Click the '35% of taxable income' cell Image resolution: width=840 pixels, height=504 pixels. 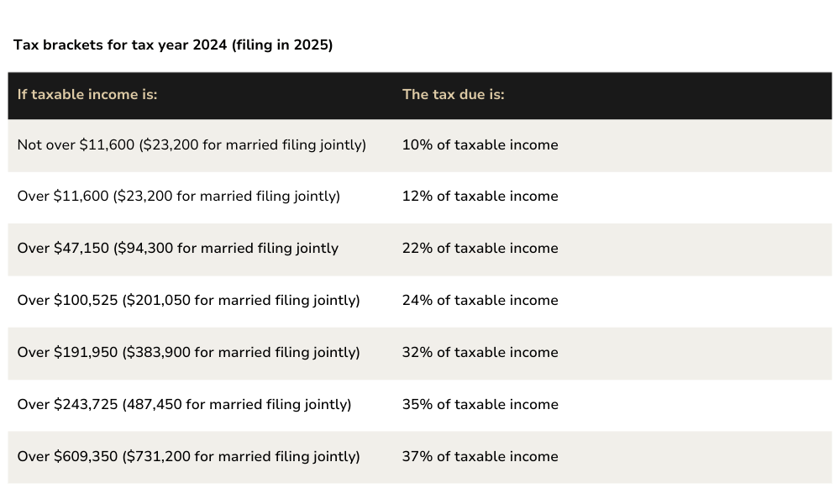point(480,405)
